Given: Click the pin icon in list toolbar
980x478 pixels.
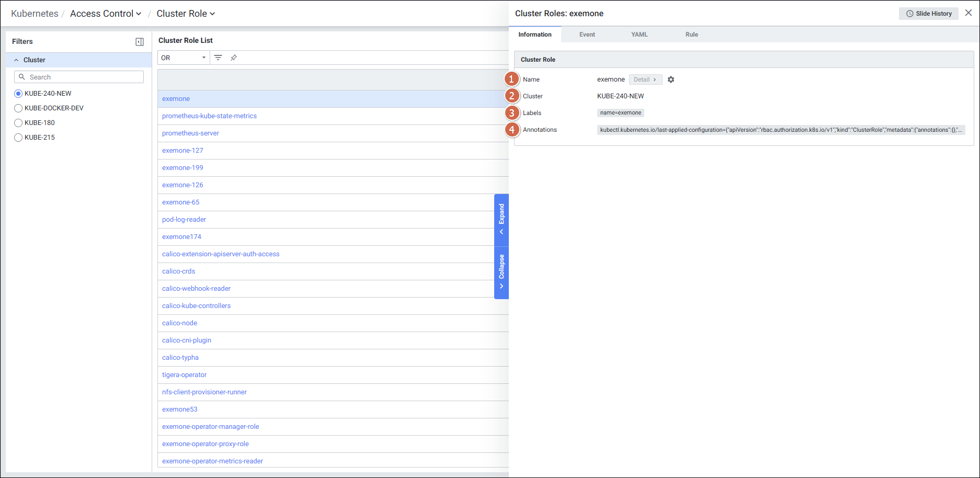Looking at the screenshot, I should pos(234,58).
